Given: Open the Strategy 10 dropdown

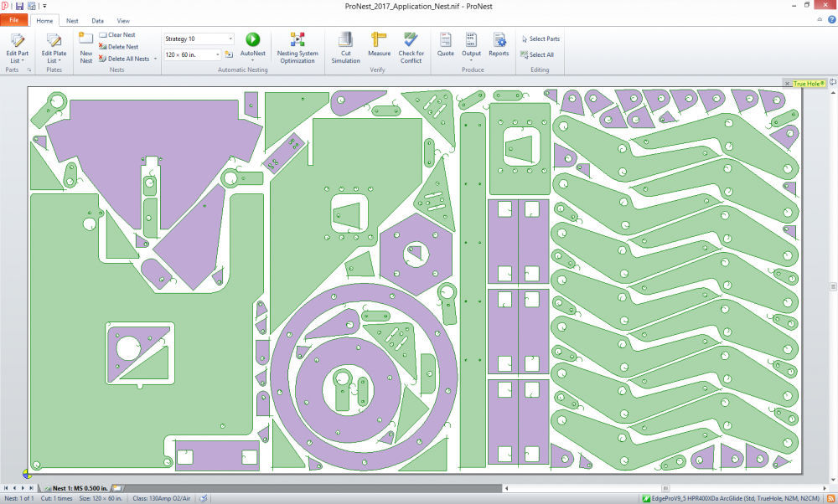Looking at the screenshot, I should (232, 39).
